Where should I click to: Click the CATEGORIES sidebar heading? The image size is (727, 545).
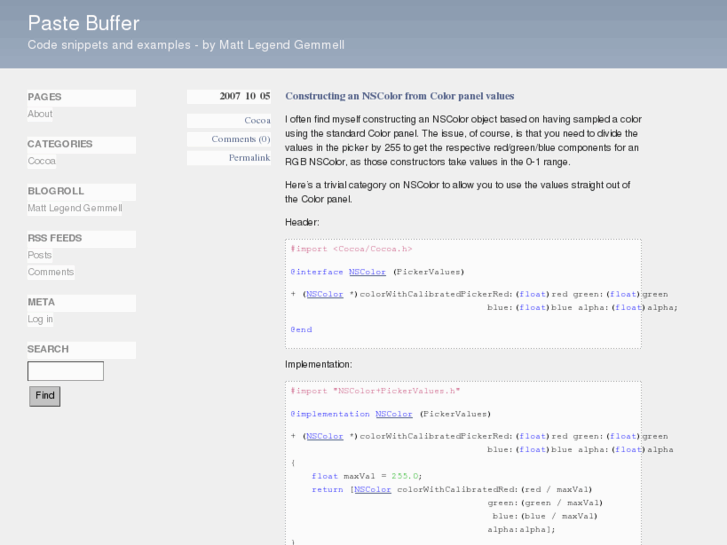60,144
